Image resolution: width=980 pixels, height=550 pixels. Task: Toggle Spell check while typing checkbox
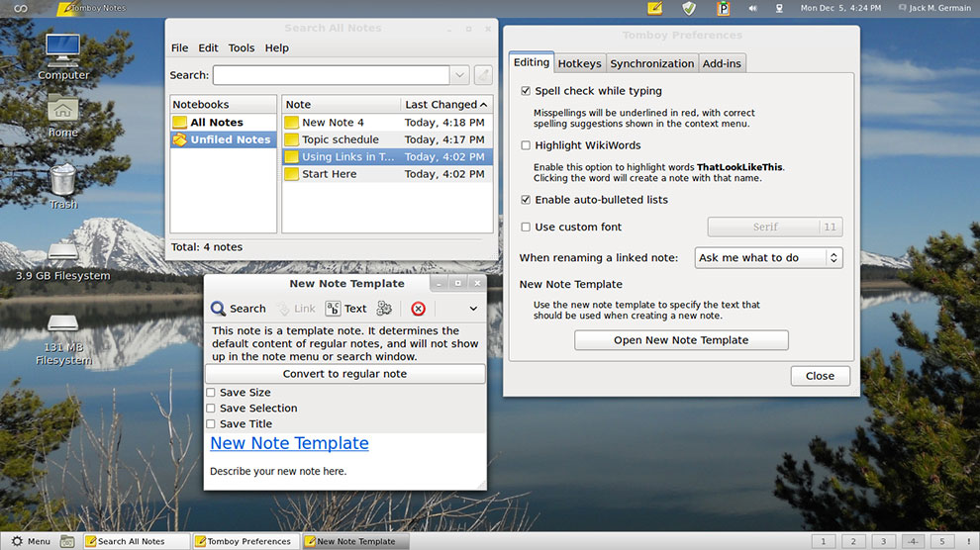[x=526, y=91]
